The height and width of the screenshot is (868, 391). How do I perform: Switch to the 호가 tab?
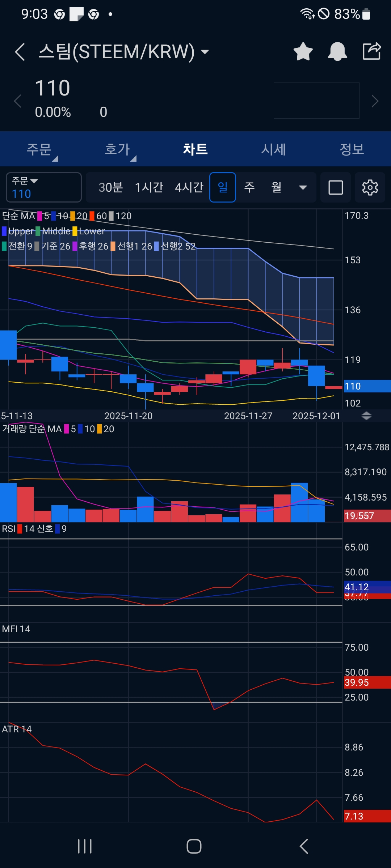tap(117, 149)
